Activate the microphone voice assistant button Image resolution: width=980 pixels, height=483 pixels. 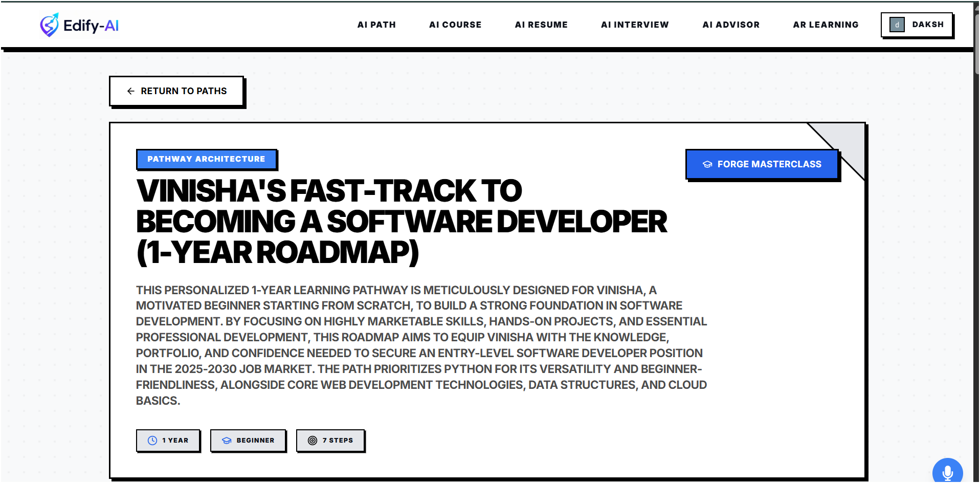tap(947, 472)
